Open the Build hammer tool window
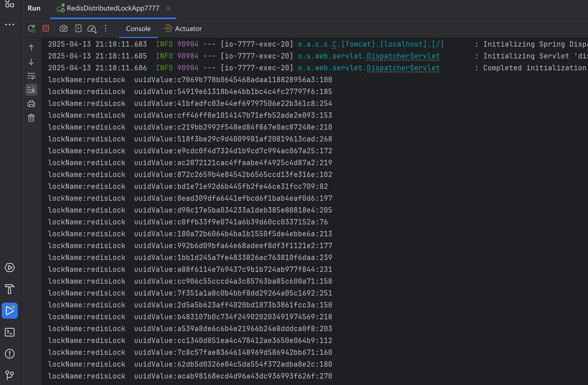 [10, 289]
